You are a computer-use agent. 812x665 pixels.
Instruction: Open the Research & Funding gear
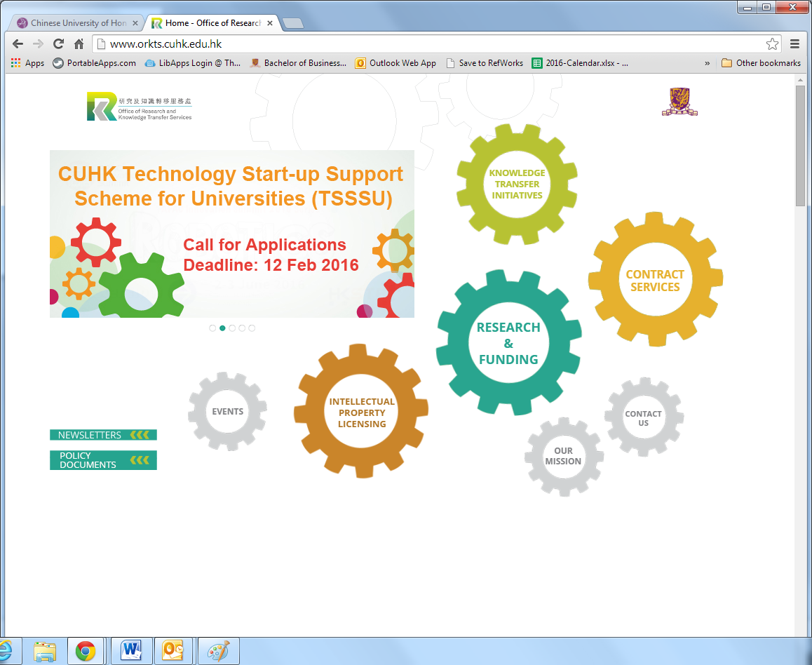click(x=508, y=343)
